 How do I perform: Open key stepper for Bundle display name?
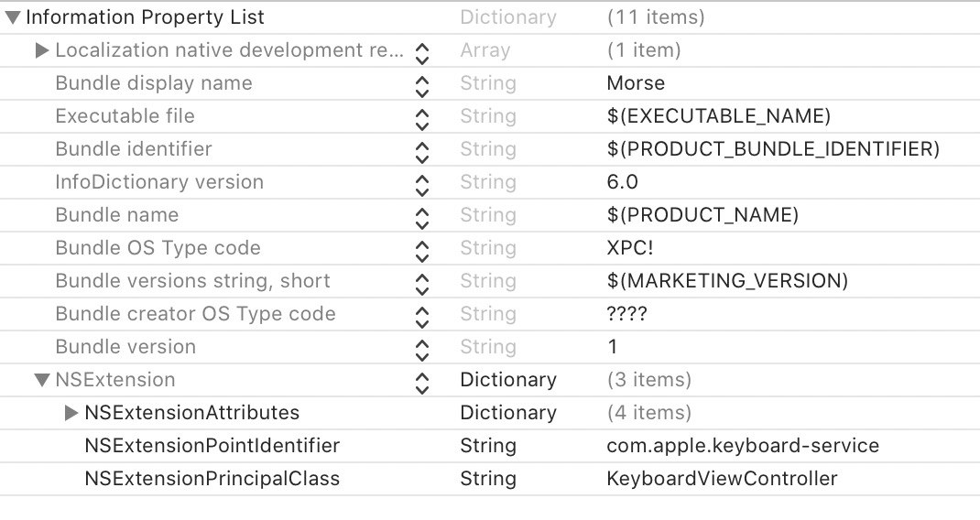click(422, 87)
